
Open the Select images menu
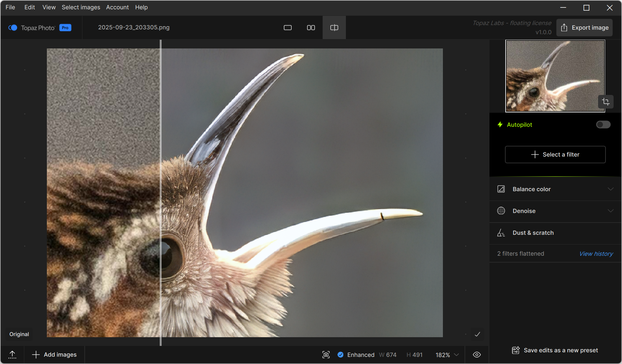tap(81, 7)
